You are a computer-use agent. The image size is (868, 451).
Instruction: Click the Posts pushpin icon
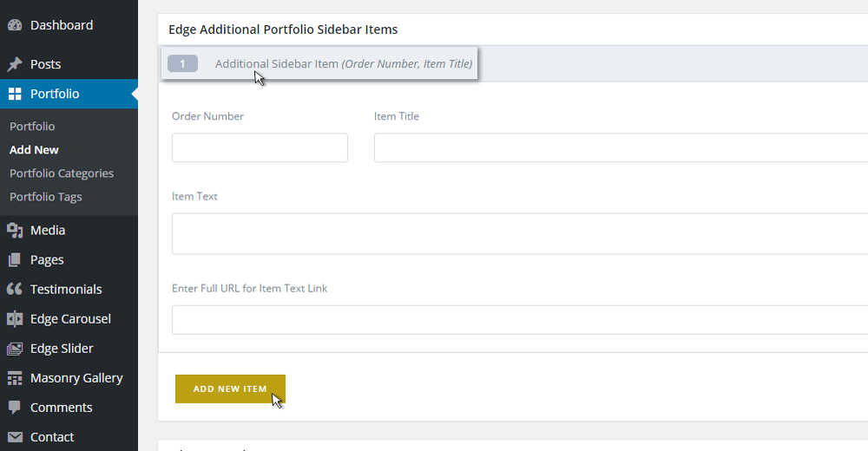15,64
